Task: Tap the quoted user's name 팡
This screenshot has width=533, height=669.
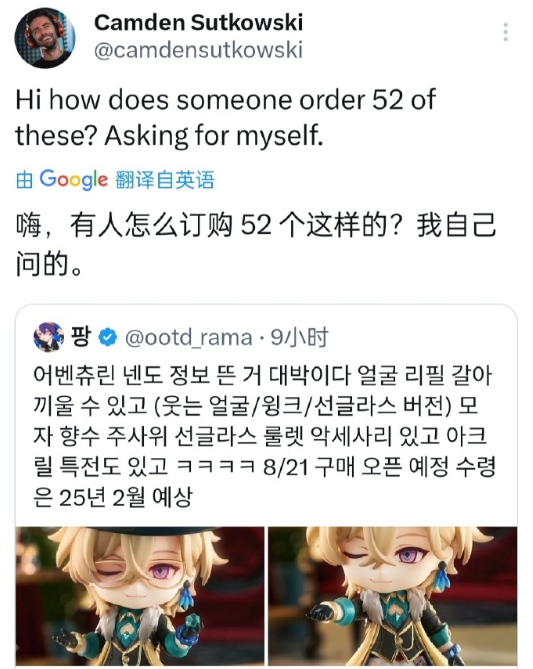Action: tap(81, 337)
